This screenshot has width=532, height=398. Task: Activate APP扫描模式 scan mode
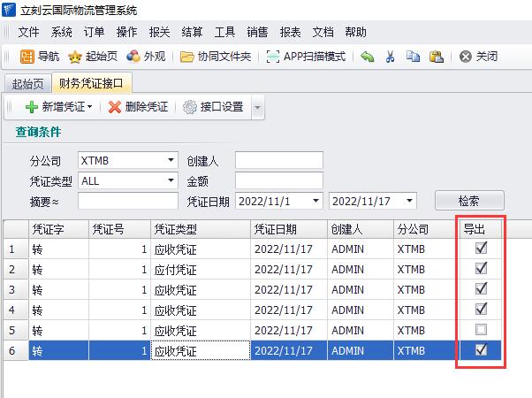tap(273, 57)
